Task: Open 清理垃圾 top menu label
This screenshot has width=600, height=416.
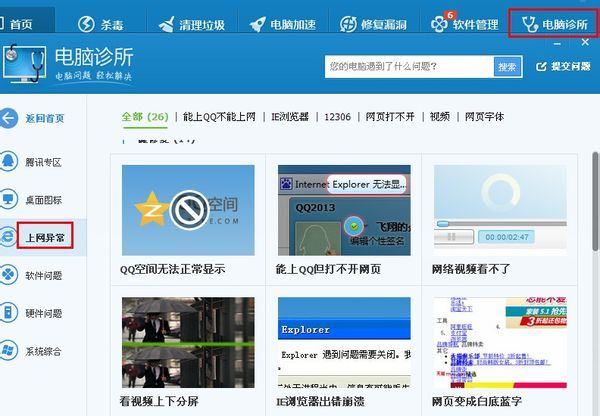Action: [x=202, y=25]
